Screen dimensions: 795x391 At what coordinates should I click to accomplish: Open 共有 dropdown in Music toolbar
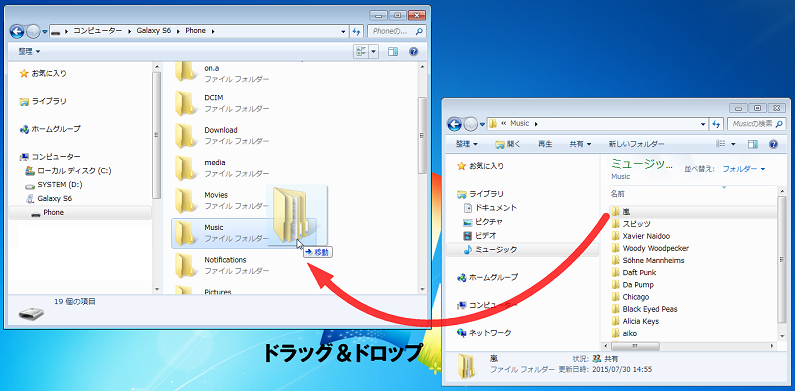point(580,145)
